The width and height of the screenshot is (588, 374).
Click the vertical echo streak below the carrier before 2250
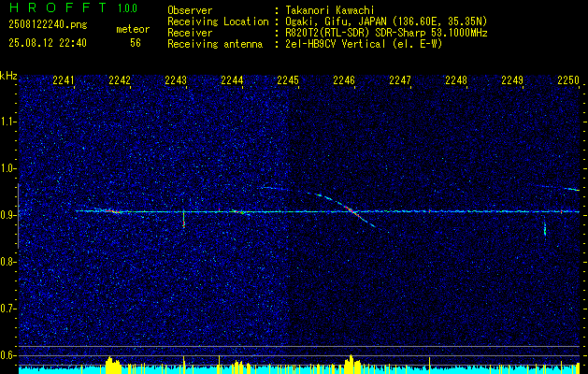click(x=545, y=229)
